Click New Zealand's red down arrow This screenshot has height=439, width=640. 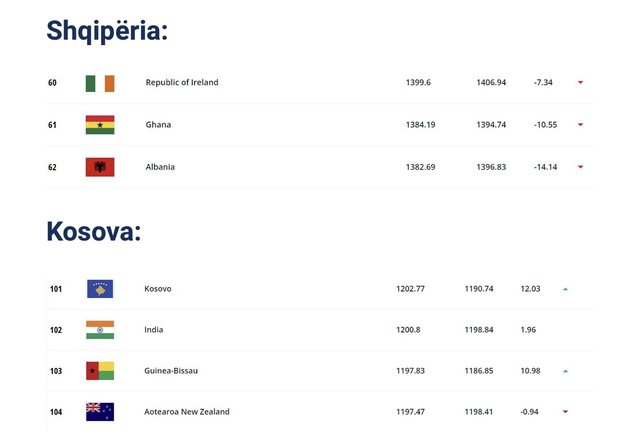tap(565, 412)
